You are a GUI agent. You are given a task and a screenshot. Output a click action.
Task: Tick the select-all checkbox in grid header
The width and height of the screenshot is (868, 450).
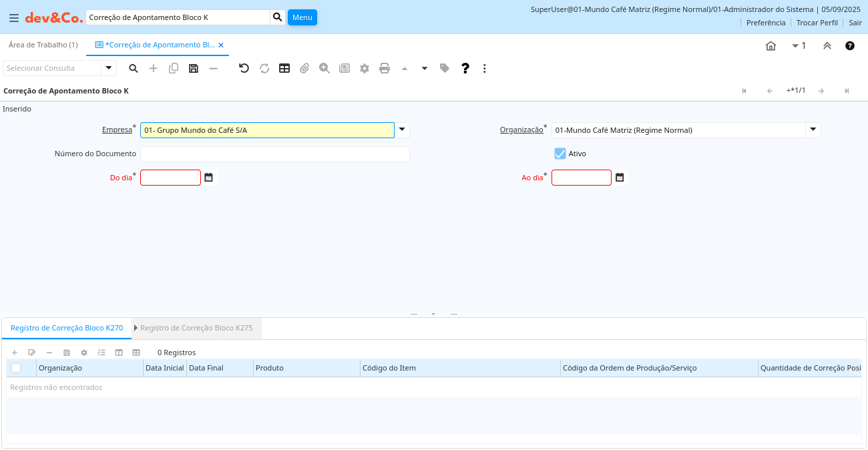tap(16, 368)
